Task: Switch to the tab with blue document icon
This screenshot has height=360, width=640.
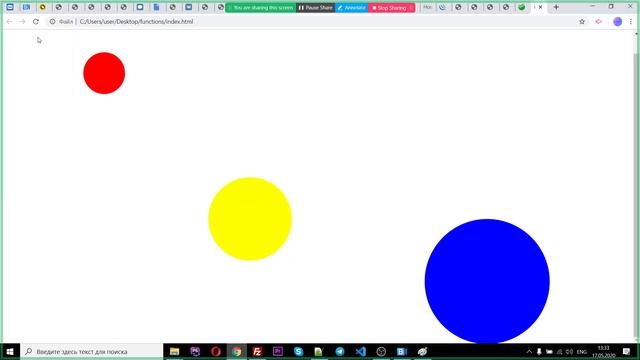Action: (x=156, y=7)
